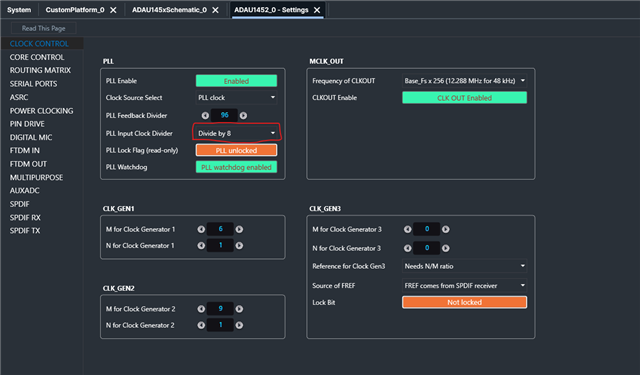This screenshot has height=375, width=640.
Task: Select the ADAU1452_0 - Settings tab
Action: click(271, 10)
